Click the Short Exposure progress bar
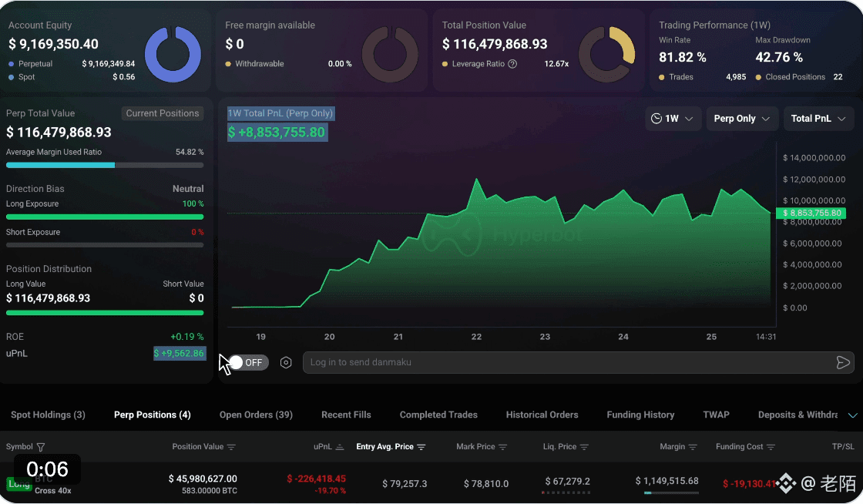 coord(105,245)
